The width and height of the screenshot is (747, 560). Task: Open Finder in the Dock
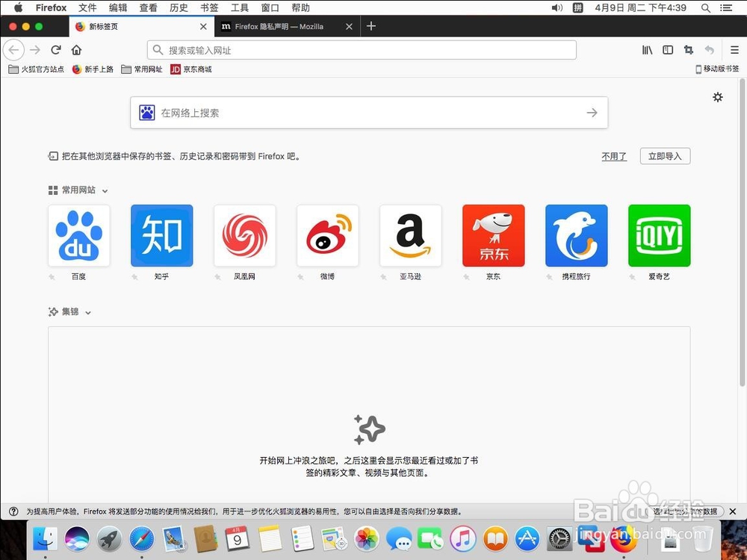46,538
